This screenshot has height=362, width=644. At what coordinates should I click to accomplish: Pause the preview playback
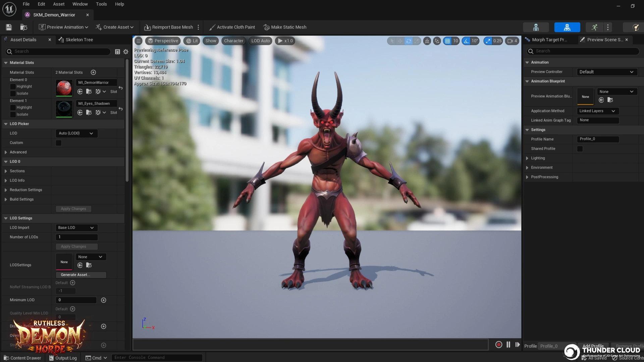508,345
